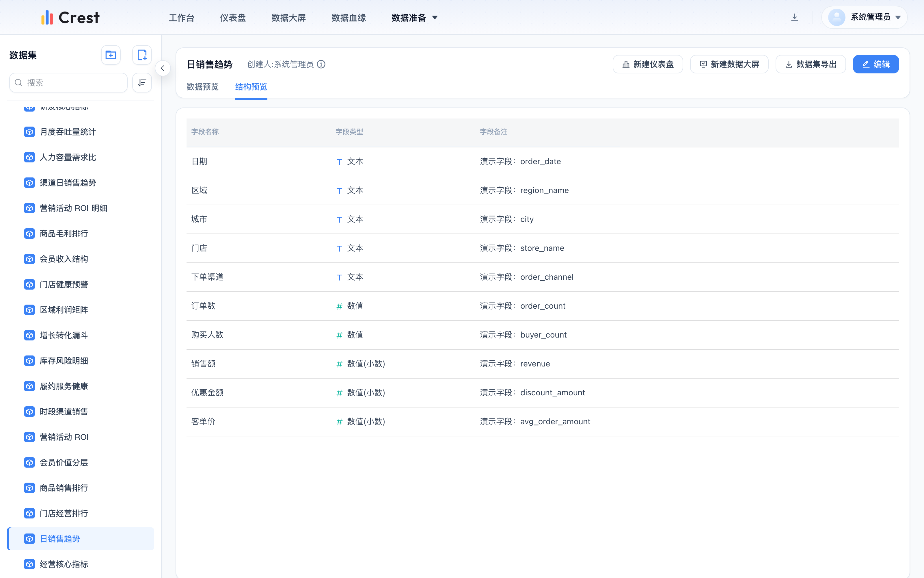Click the order_date remark cell
This screenshot has height=578, width=924.
[520, 162]
